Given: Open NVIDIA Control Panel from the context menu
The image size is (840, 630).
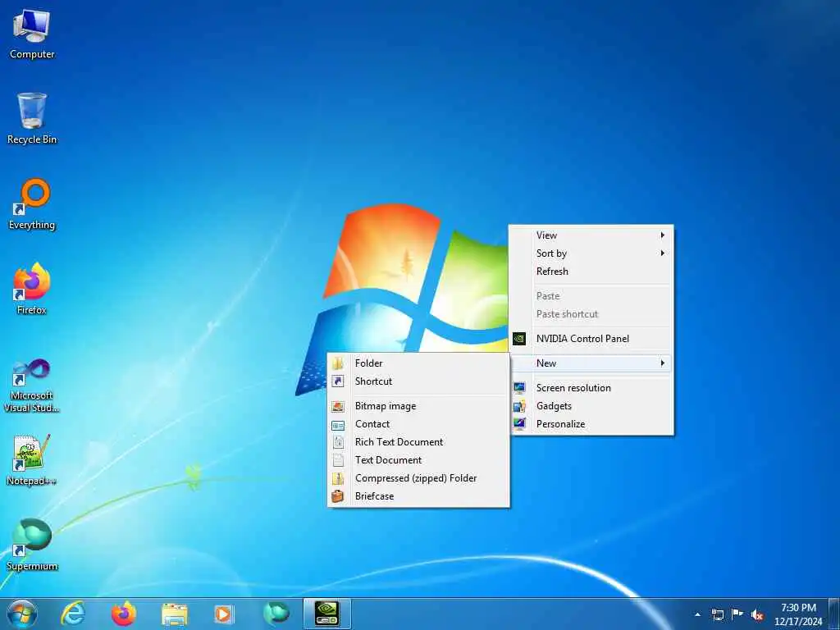Looking at the screenshot, I should click(x=591, y=339).
